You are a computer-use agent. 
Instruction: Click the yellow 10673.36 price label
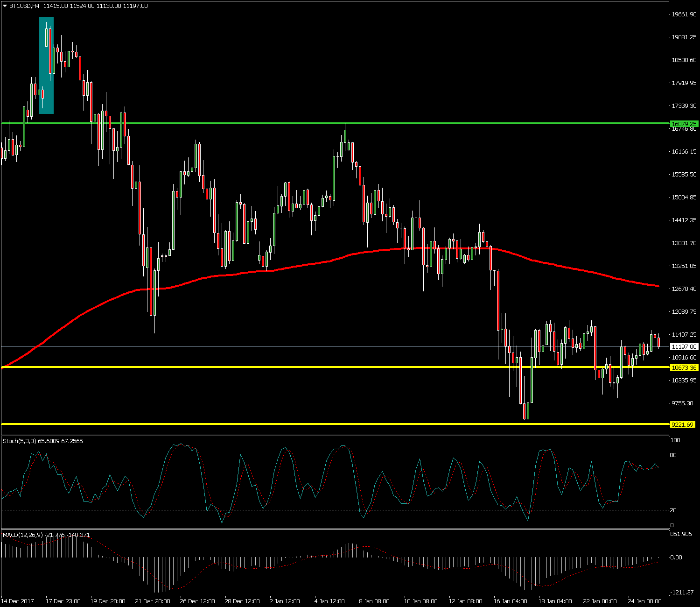coord(684,368)
